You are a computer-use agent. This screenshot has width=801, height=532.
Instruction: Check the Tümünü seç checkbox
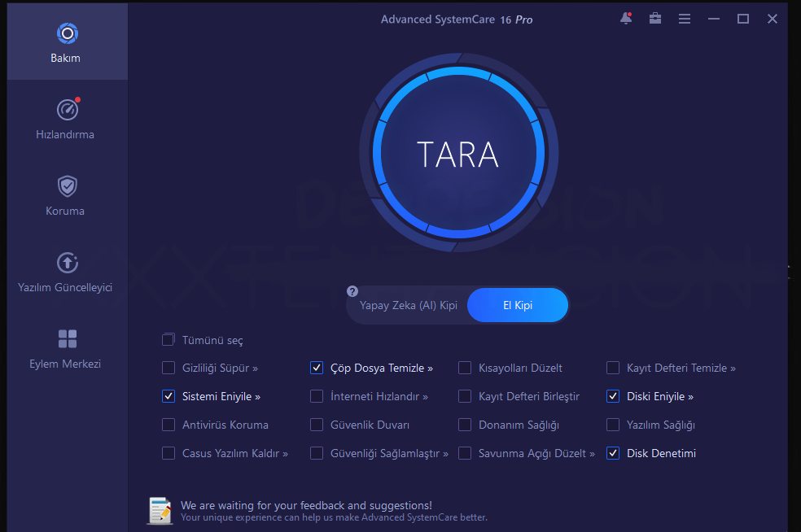tap(168, 339)
